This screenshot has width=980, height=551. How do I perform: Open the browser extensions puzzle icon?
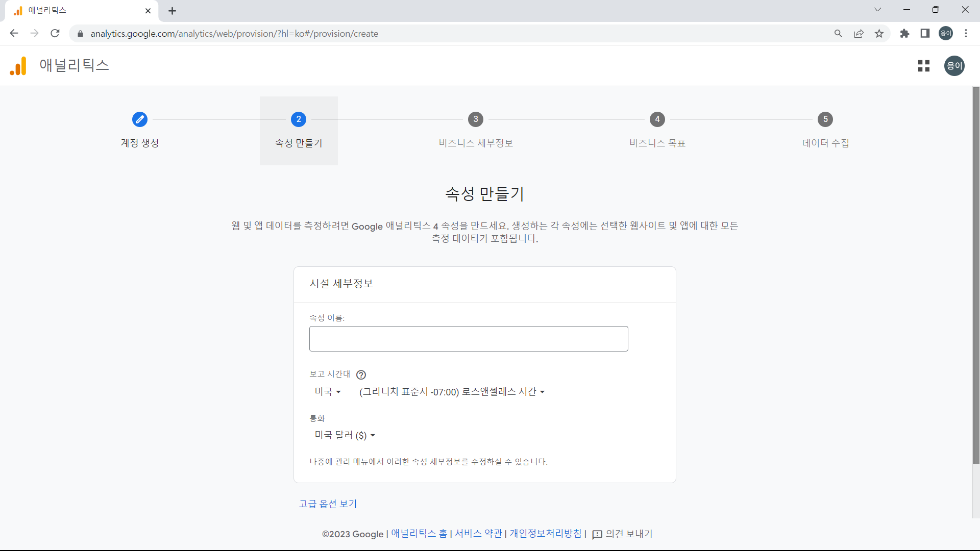click(x=904, y=33)
